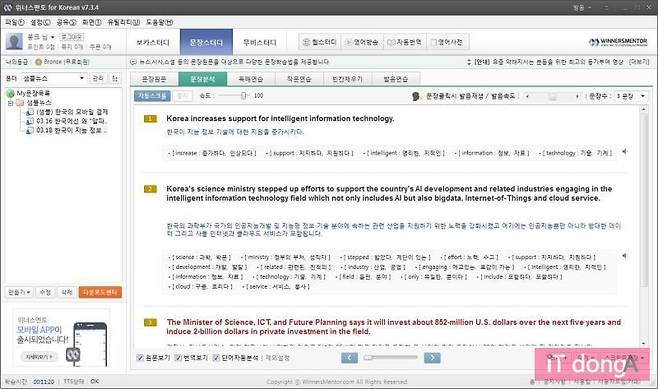This screenshot has width=658, height=389.
Task: Select the 발음연습 sub-tab
Action: [x=396, y=79]
